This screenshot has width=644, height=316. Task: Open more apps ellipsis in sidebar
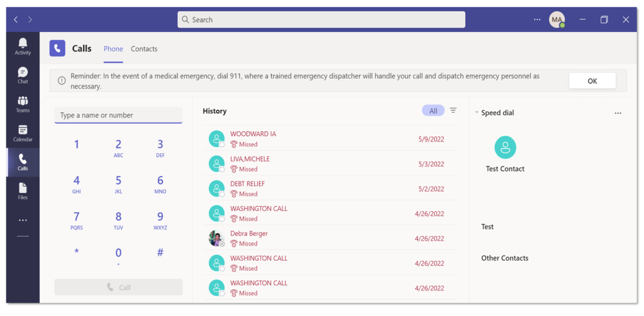[x=23, y=221]
